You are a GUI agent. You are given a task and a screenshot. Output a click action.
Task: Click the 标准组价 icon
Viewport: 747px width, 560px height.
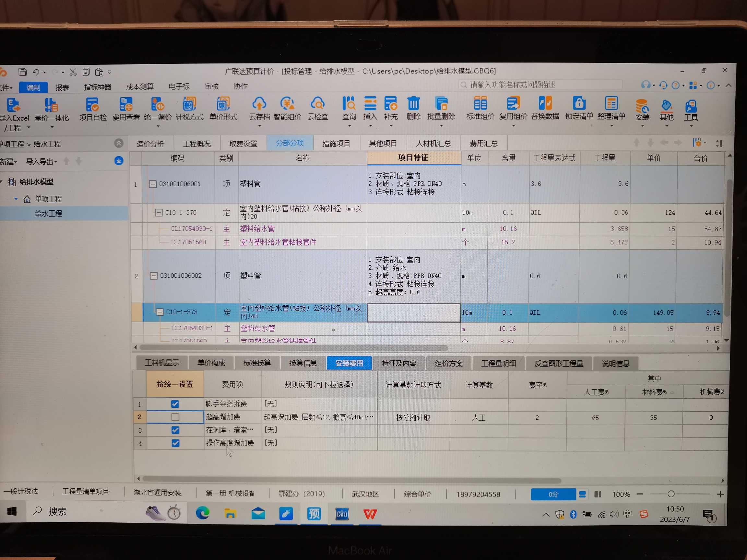click(x=480, y=103)
